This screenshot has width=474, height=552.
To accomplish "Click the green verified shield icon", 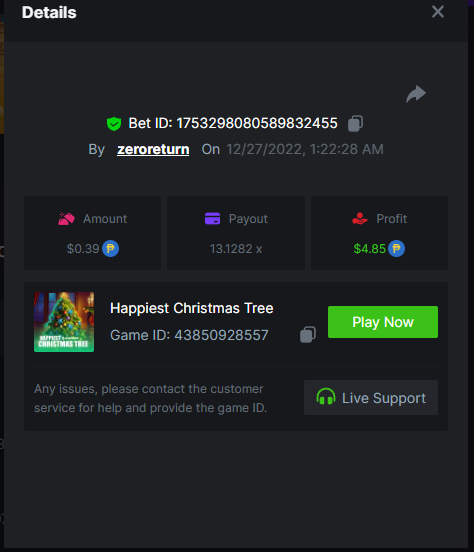I will pyautogui.click(x=114, y=124).
